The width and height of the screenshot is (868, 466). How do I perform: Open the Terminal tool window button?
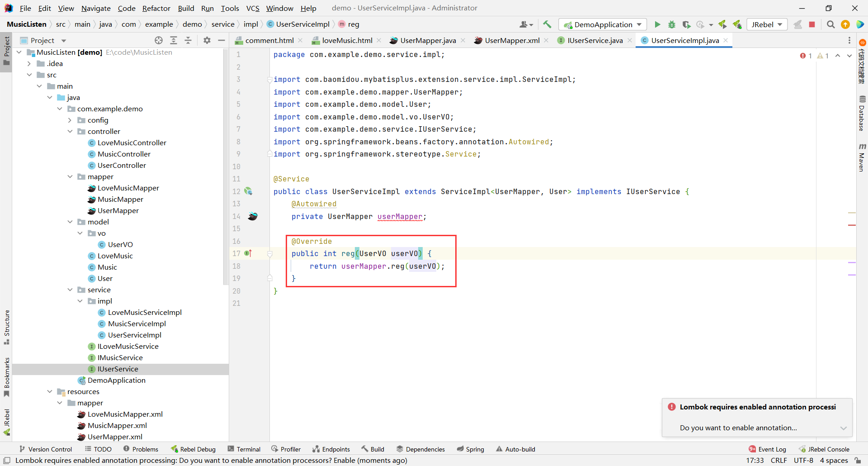pos(244,449)
